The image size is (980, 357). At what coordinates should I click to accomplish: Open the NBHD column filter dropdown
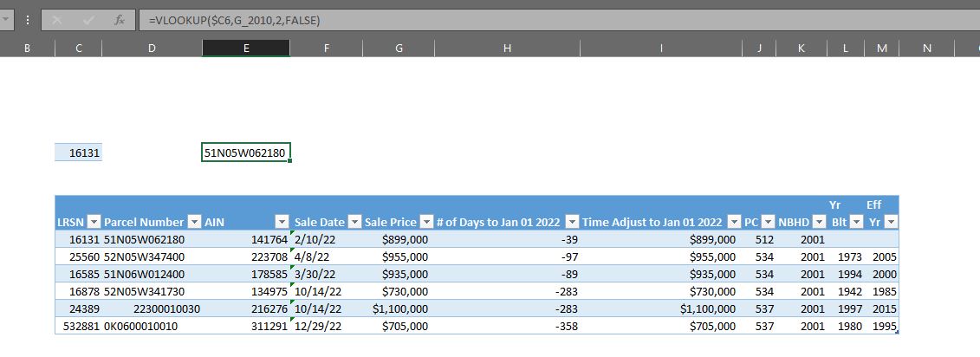(x=818, y=223)
